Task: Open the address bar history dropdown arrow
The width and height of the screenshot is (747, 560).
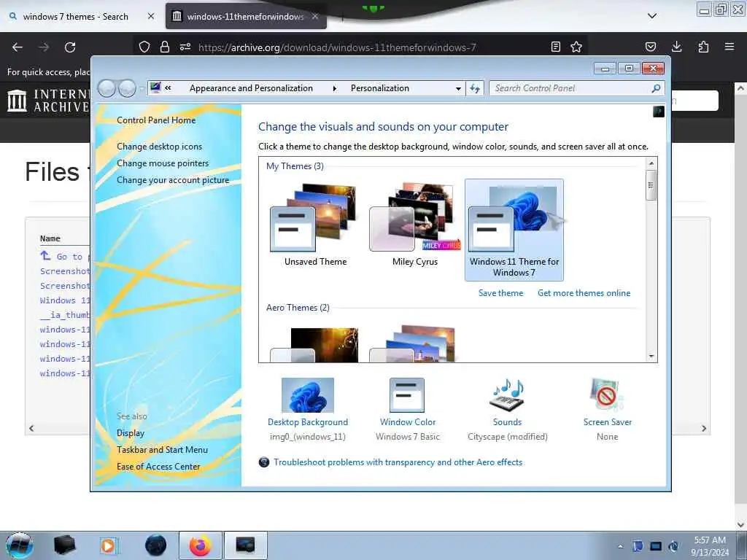Action: click(x=458, y=88)
